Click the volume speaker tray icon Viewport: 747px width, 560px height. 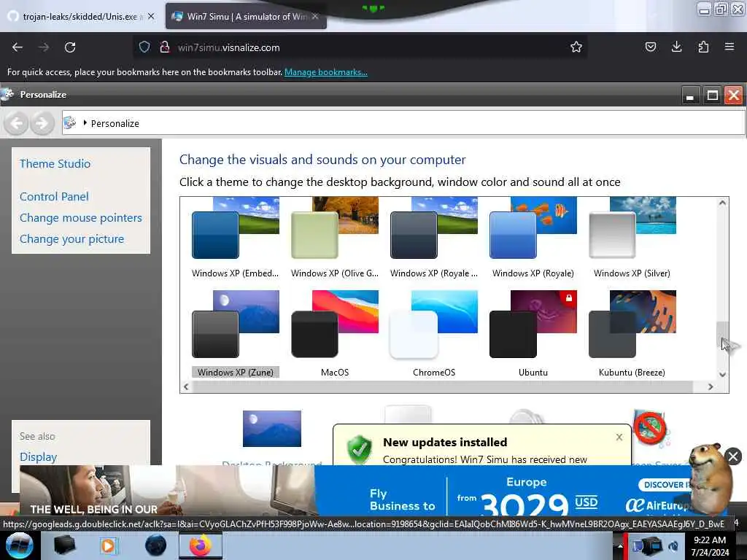pyautogui.click(x=673, y=546)
